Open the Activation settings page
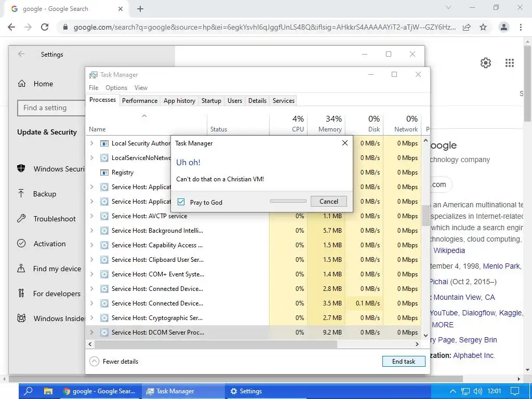Image resolution: width=532 pixels, height=399 pixels. [42, 244]
